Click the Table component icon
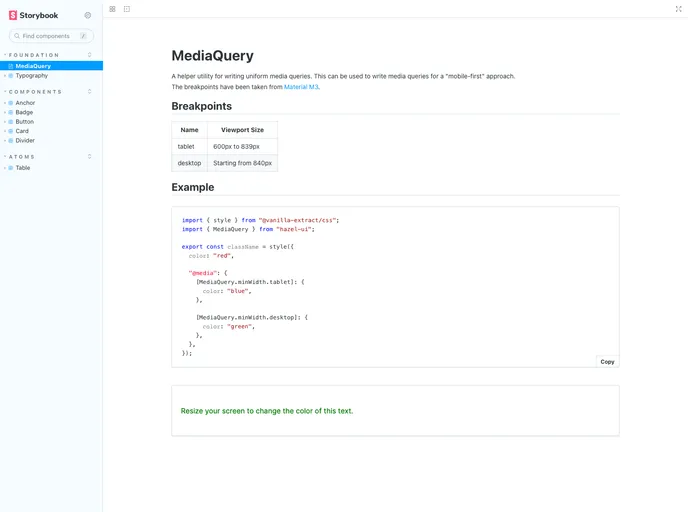Viewport: 688px width, 512px height. tap(11, 168)
